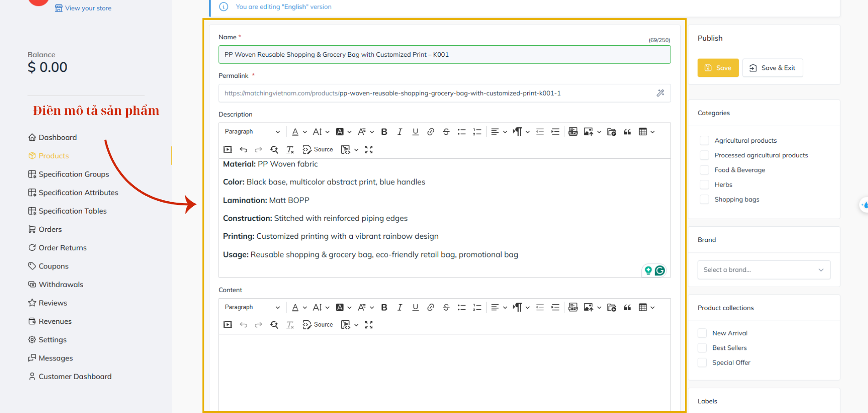Follow the View your store link
The height and width of the screenshot is (413, 868).
88,8
